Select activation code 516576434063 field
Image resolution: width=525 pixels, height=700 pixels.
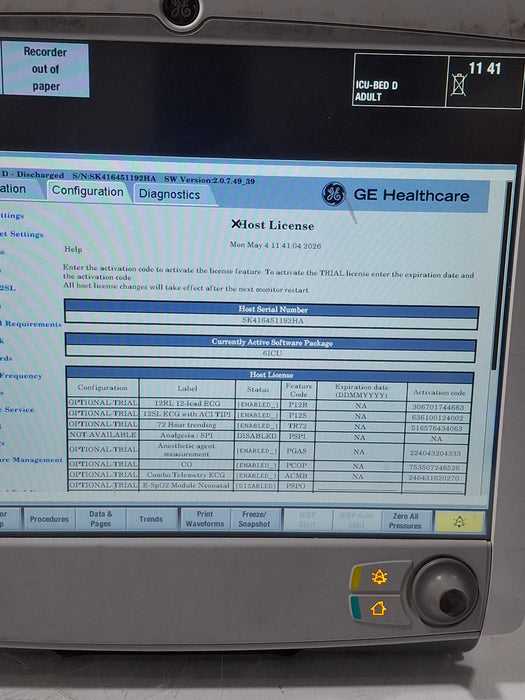pos(438,429)
